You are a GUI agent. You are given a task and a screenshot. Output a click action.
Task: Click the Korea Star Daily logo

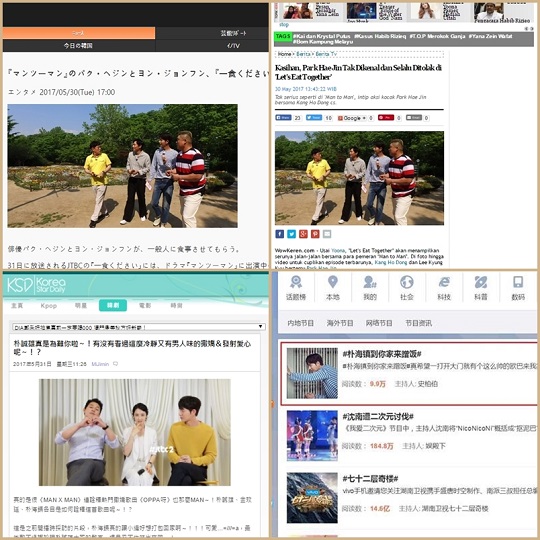[x=37, y=285]
